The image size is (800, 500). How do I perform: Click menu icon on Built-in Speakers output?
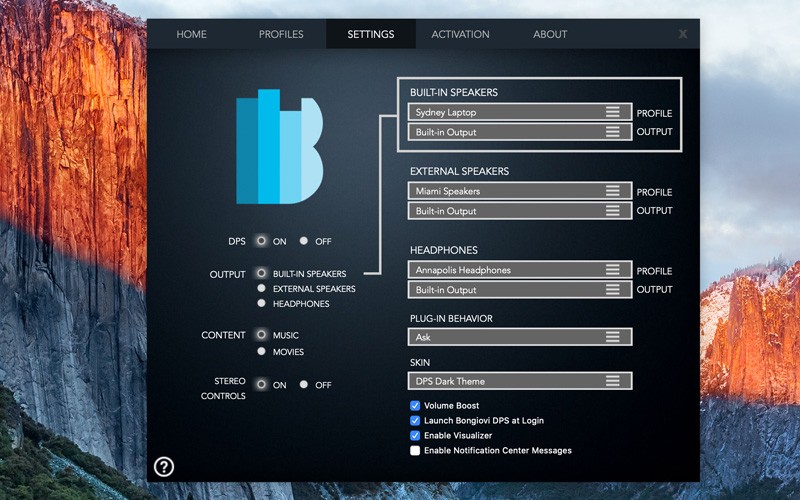[613, 132]
